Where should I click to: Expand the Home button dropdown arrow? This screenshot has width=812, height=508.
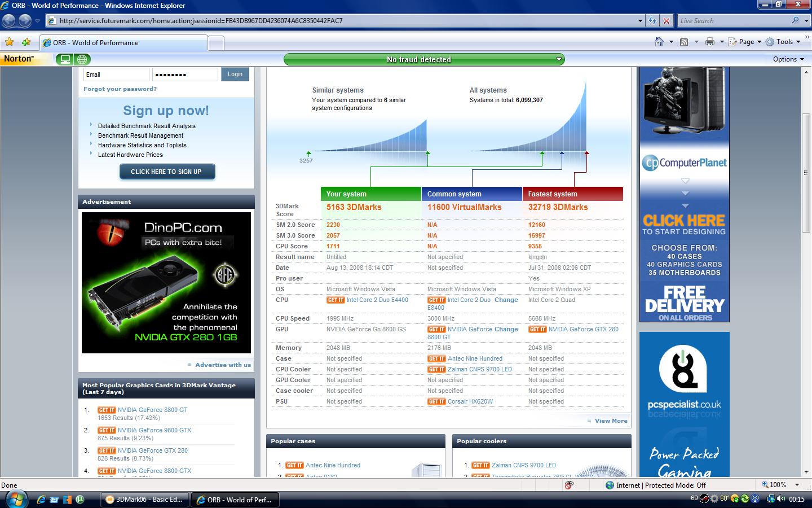(671, 42)
